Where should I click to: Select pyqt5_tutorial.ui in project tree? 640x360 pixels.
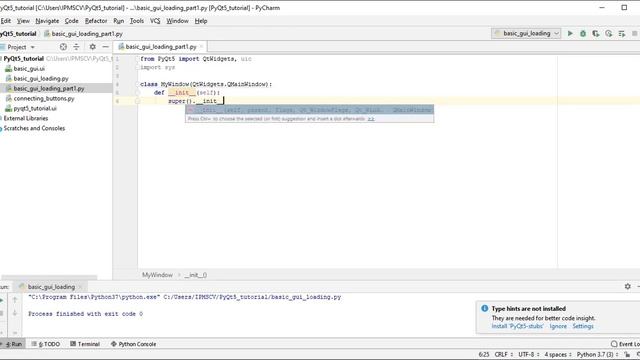[x=35, y=108]
